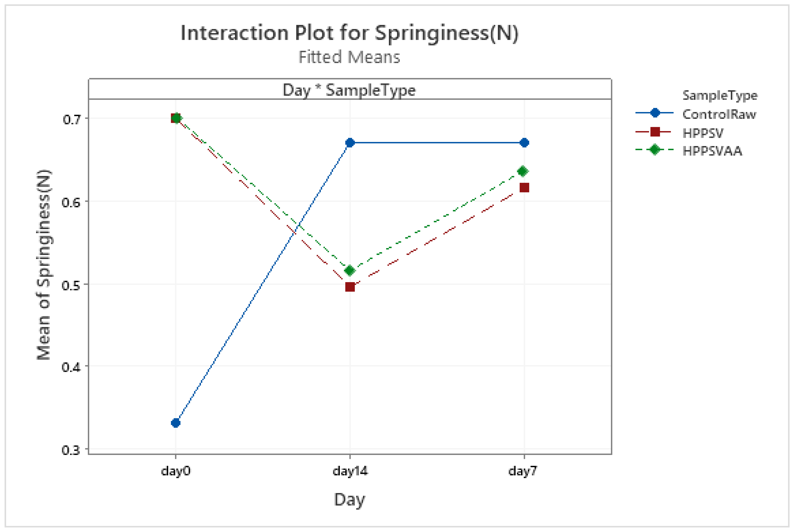Select the ControlRaw legend label
795x532 pixels.
click(719, 114)
